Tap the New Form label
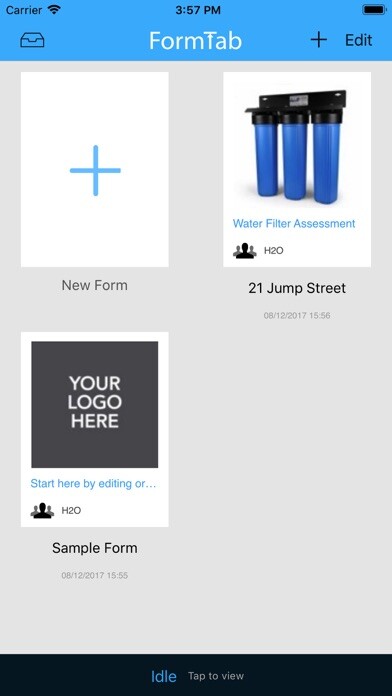The height and width of the screenshot is (696, 392). pos(95,285)
